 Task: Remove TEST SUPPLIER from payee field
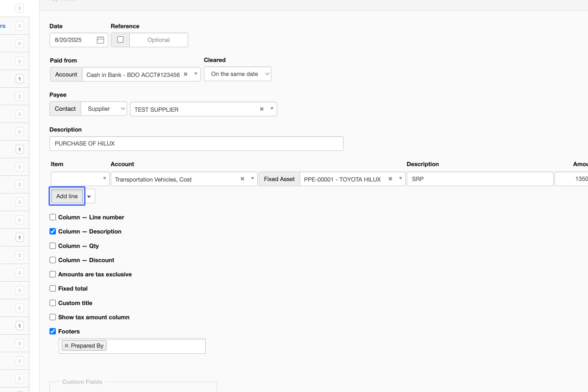[262, 109]
